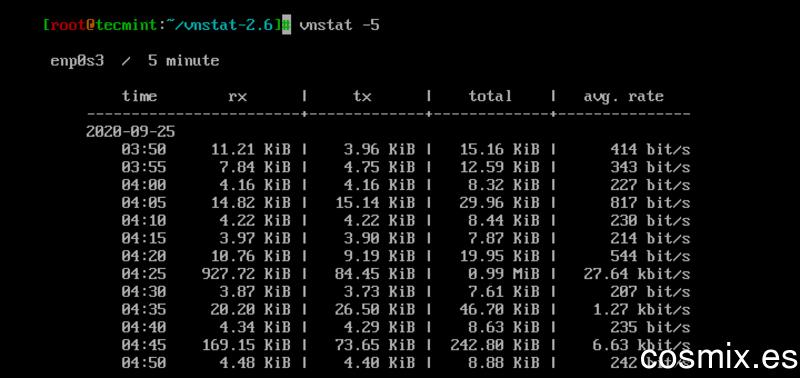Click the 927.72 KiB rx value
The image size is (800, 378).
click(246, 274)
